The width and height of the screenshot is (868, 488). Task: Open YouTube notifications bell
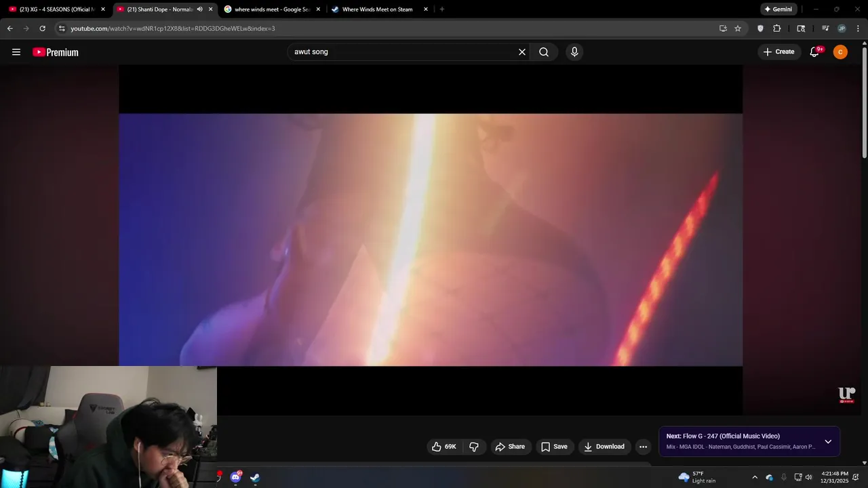(x=814, y=52)
